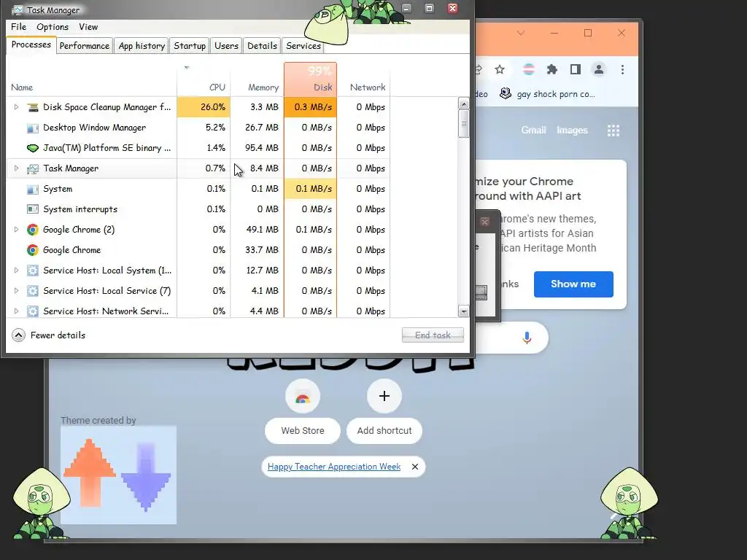The image size is (747, 560).
Task: Dismiss the Teacher Appreciation Week chip
Action: pyautogui.click(x=415, y=467)
